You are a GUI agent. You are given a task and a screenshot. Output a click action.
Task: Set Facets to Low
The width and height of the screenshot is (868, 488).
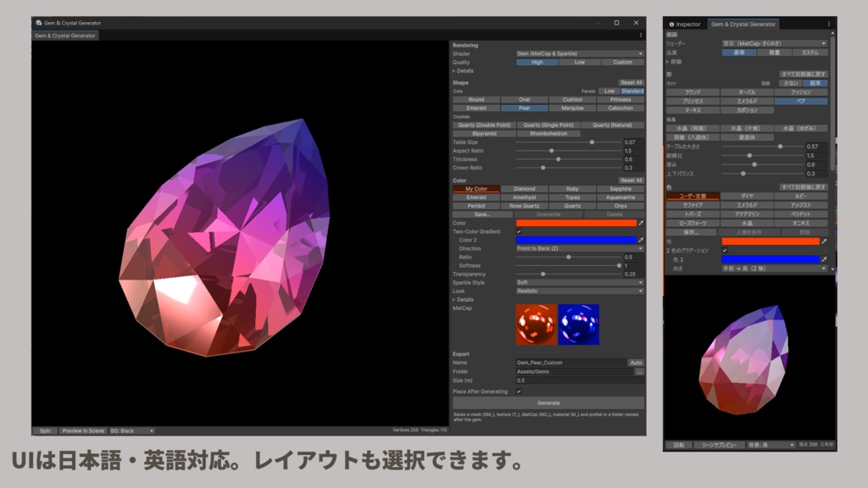[x=609, y=91]
